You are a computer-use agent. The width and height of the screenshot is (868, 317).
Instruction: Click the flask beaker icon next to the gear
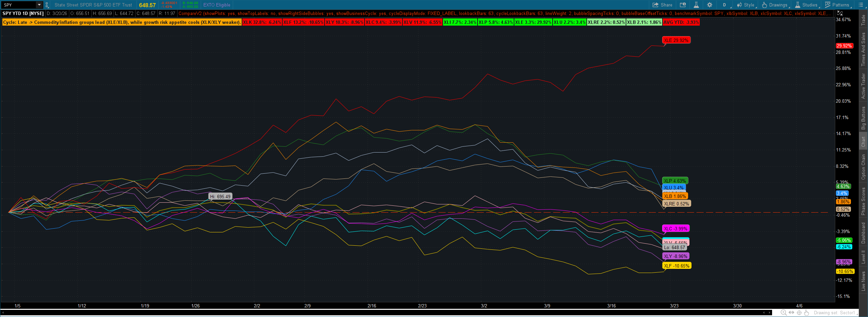tap(696, 4)
